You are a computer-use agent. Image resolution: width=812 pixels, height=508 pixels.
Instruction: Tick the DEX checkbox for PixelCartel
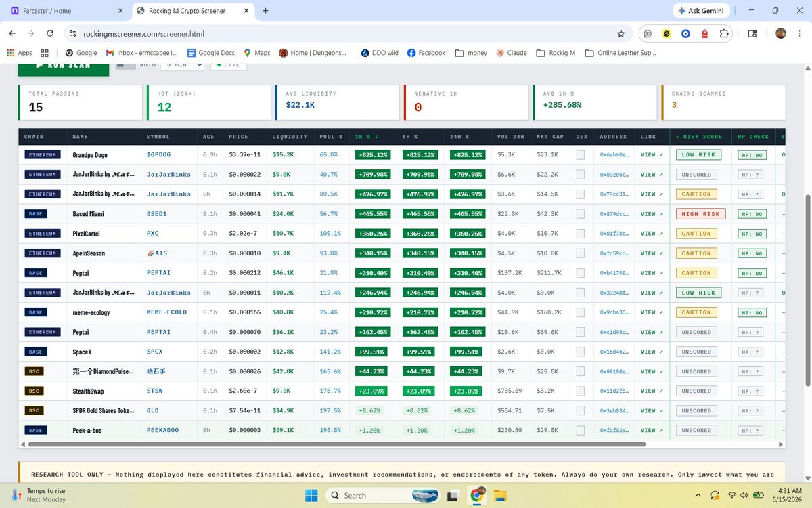pos(581,234)
